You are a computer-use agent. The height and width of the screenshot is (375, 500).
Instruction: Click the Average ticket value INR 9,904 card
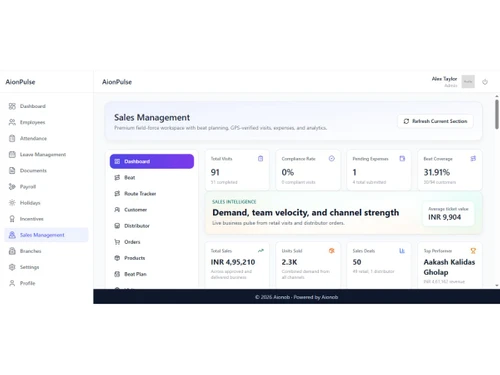[448, 214]
